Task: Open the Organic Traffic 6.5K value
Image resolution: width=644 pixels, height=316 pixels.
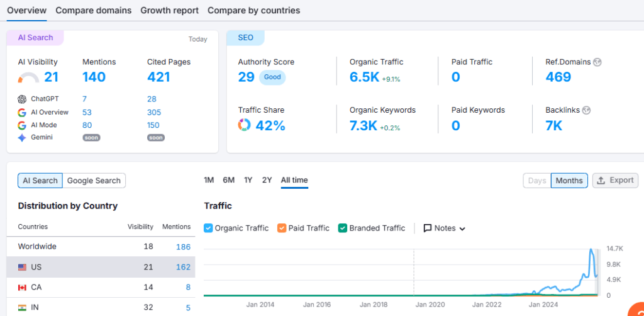Action: 364,77
